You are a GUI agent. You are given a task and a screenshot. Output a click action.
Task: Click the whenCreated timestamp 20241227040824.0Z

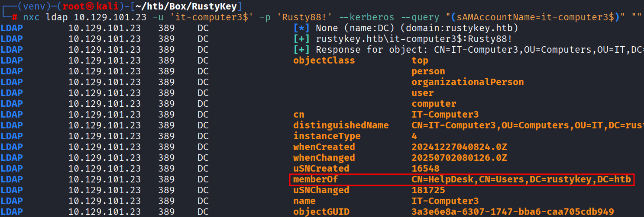pos(459,147)
